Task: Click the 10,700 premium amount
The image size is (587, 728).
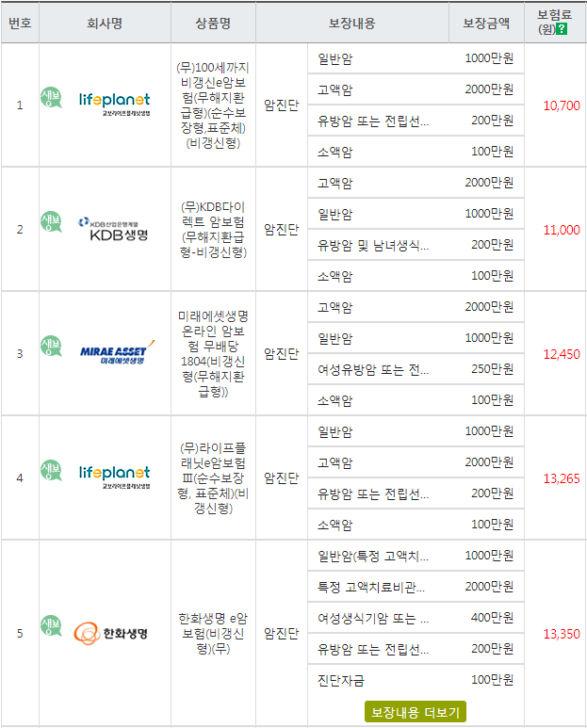Action: (x=562, y=105)
